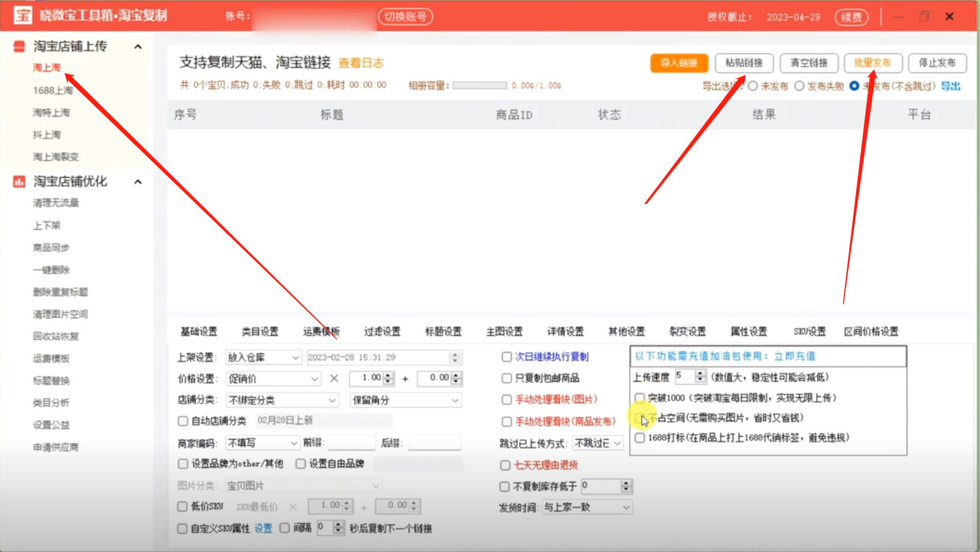Viewport: 980px width, 552px height.
Task: Select the 未发布 export radio option
Action: (753, 86)
